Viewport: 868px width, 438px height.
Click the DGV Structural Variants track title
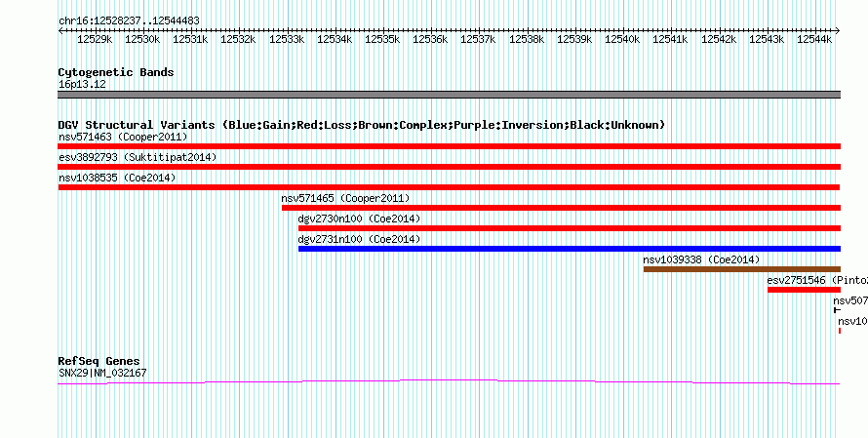pos(362,125)
